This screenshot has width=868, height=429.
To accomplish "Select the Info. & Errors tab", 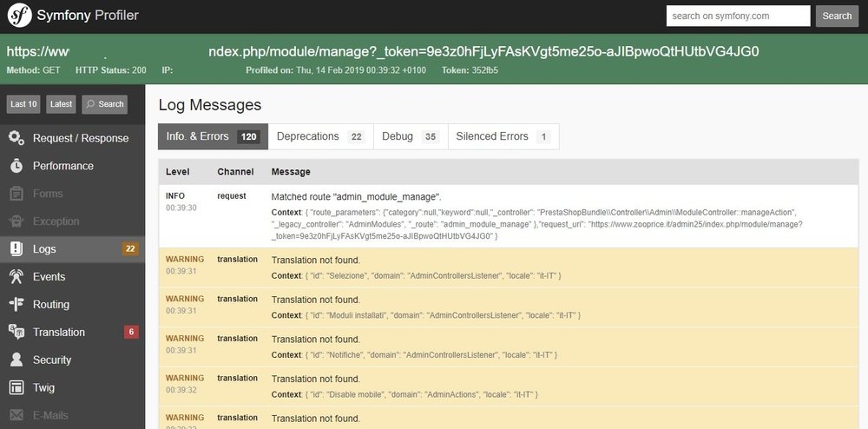I will [x=213, y=136].
